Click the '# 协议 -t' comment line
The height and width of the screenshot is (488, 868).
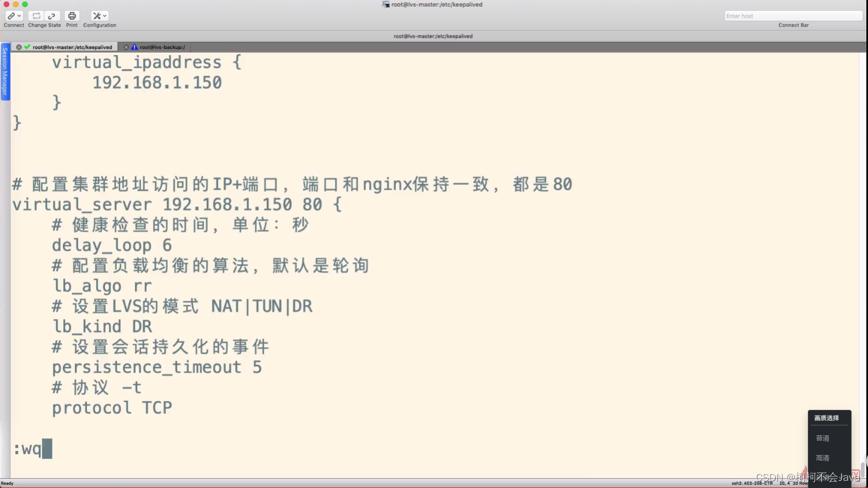[97, 387]
